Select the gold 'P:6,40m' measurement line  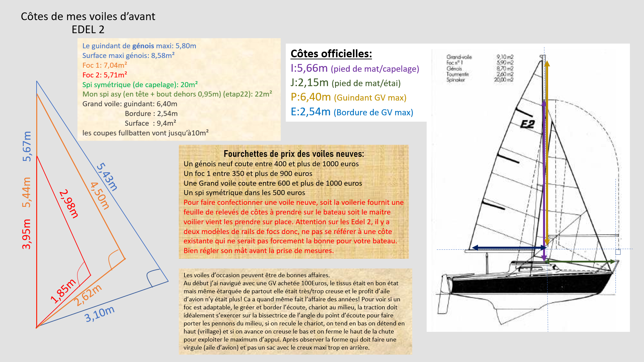(x=348, y=97)
